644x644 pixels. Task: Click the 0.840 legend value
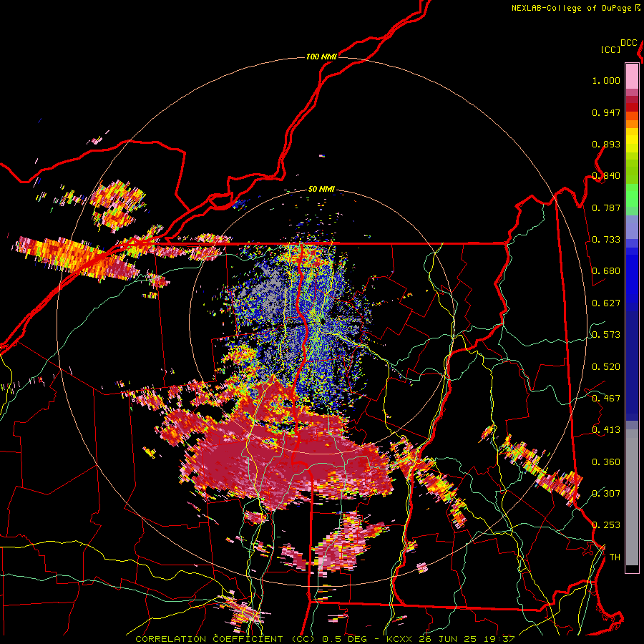pos(606,176)
